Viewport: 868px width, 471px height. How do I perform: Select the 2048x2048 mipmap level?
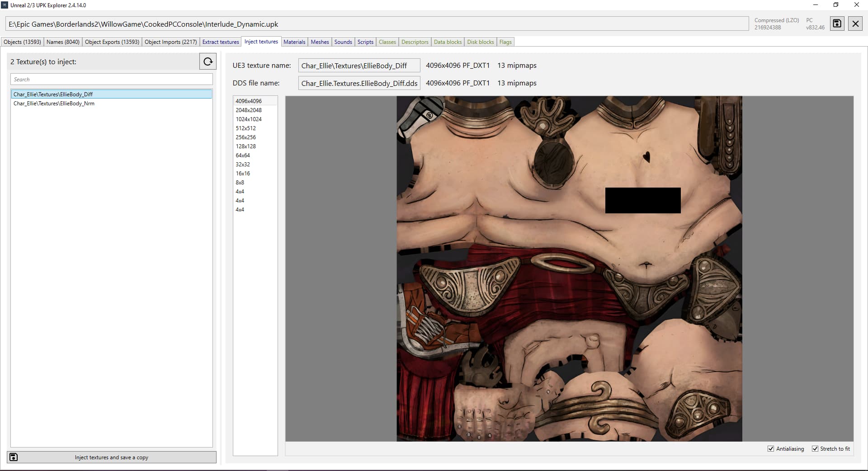pos(249,110)
